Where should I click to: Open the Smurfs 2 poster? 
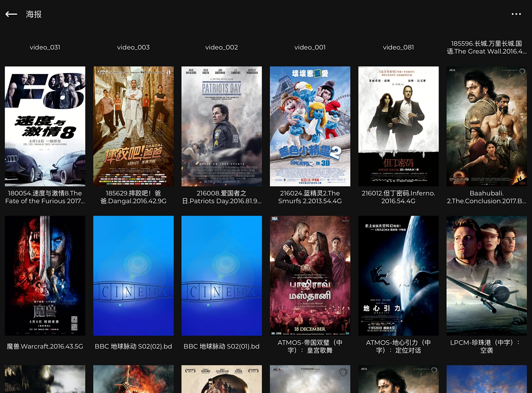click(x=310, y=126)
